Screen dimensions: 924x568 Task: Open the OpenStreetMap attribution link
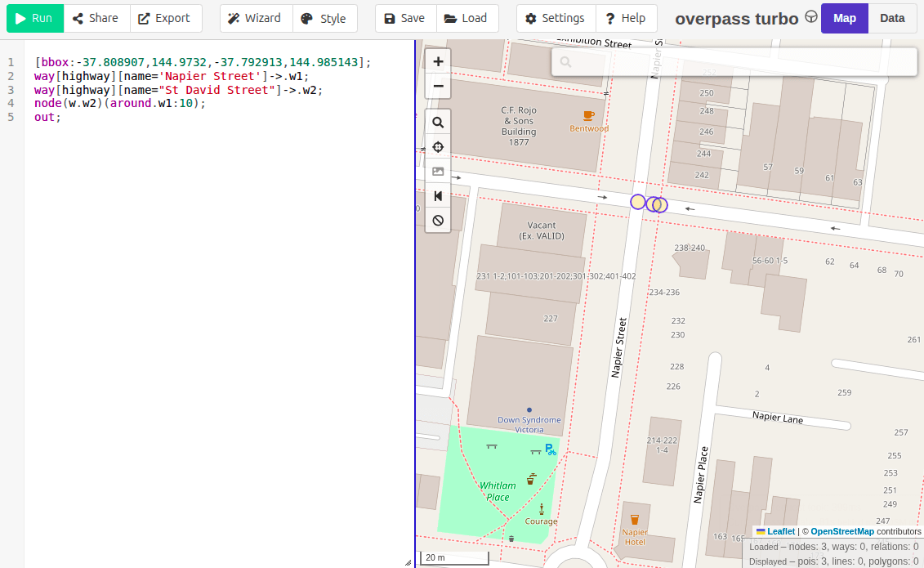tap(842, 531)
